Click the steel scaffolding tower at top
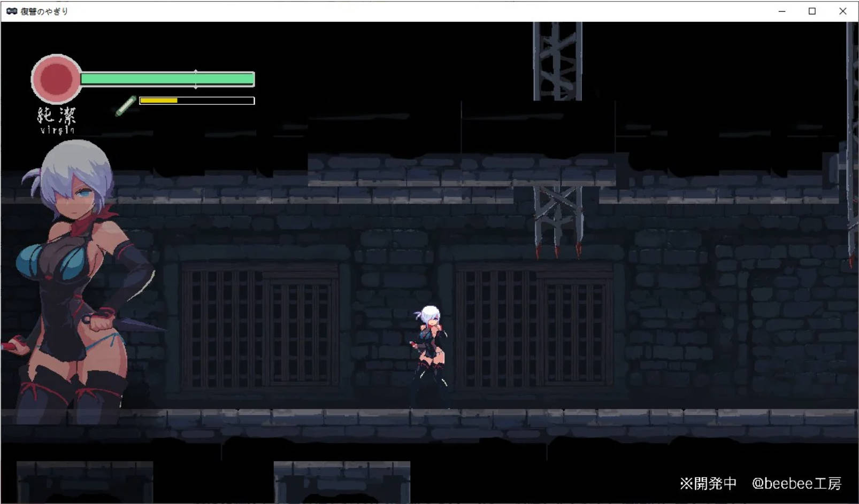859x504 pixels. [557, 61]
